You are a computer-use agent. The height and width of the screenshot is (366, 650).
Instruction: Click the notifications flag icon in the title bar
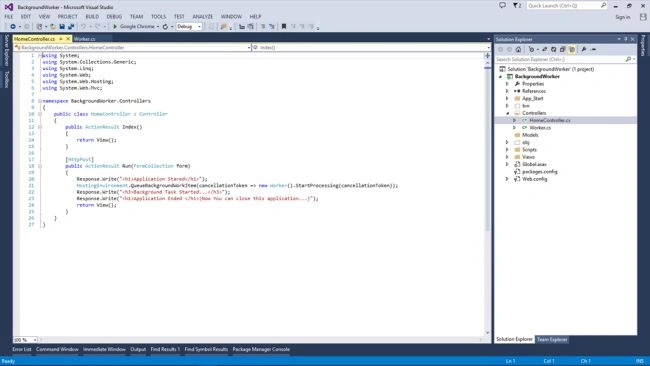pos(517,5)
